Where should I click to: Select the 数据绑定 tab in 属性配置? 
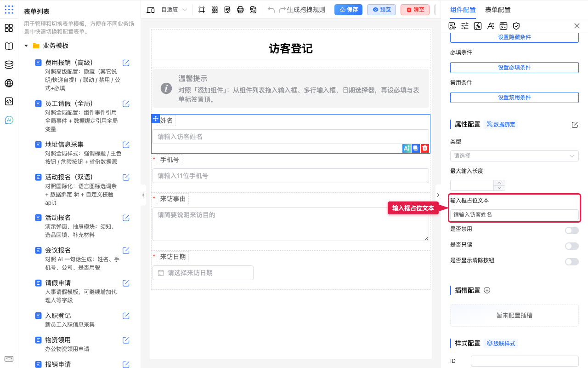click(501, 124)
